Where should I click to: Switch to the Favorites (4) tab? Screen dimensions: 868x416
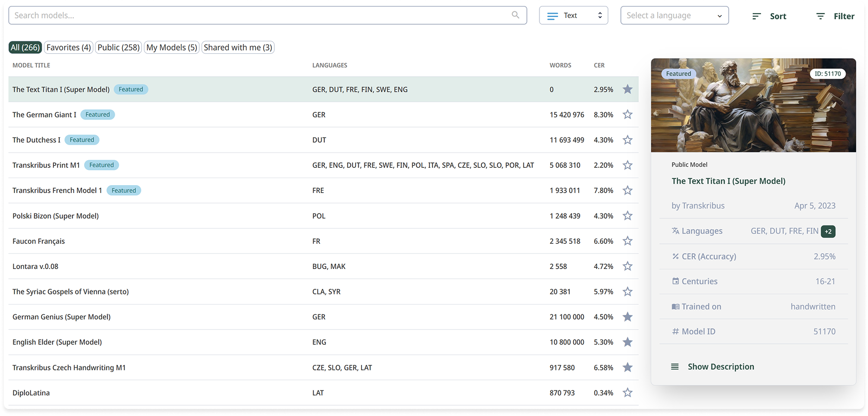point(68,48)
